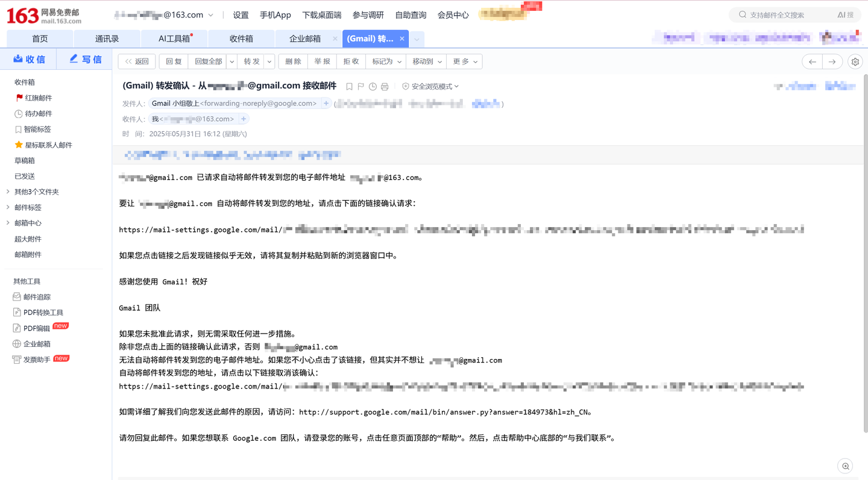Open the 超大附件 folder
The image size is (868, 480).
coord(28,239)
